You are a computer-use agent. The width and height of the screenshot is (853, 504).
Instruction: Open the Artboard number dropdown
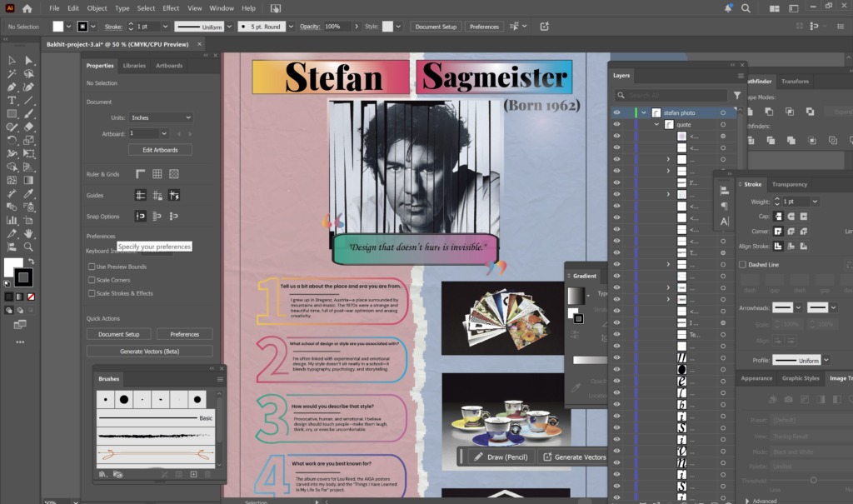click(x=164, y=133)
